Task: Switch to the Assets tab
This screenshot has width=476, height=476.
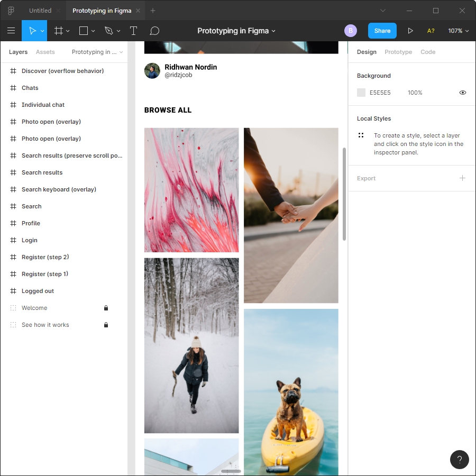Action: point(45,52)
